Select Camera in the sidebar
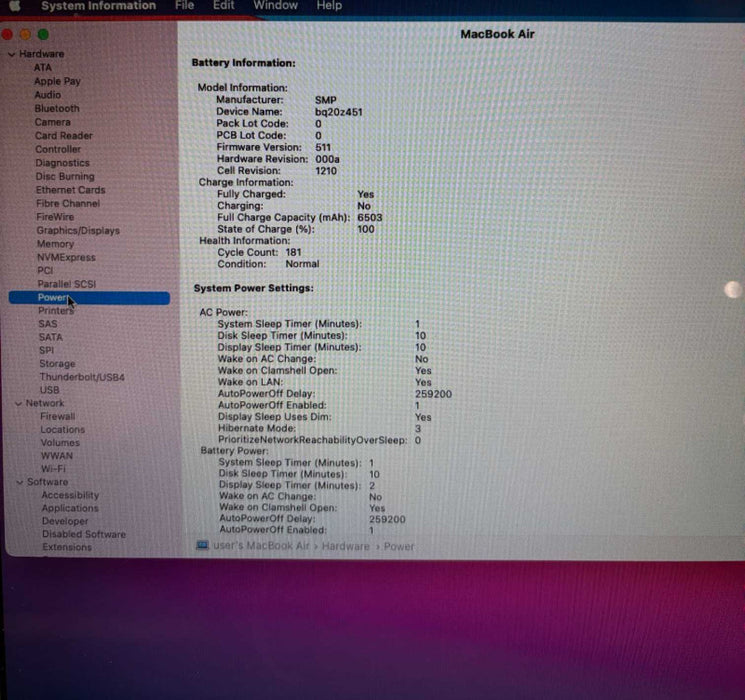Screen dimensions: 745x700 [52, 122]
